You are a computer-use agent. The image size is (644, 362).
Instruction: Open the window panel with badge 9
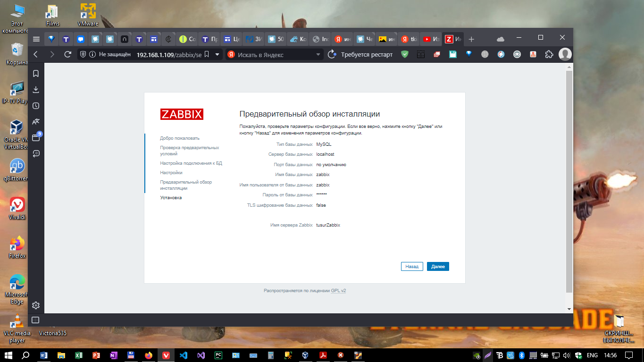pos(36,137)
